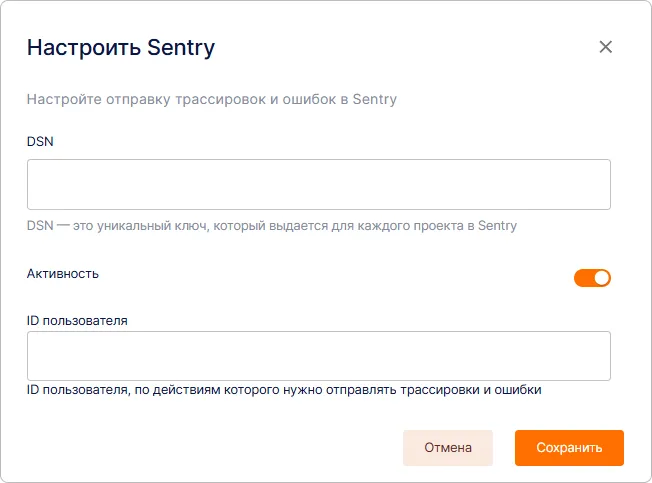The image size is (652, 483).
Task: Click the white knob of the orange switch
Action: (601, 278)
